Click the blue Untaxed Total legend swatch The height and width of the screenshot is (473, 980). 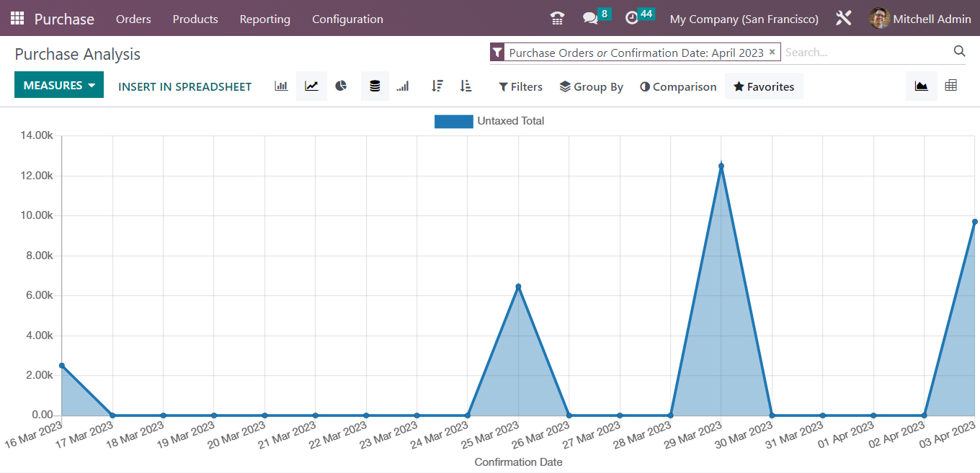[454, 121]
